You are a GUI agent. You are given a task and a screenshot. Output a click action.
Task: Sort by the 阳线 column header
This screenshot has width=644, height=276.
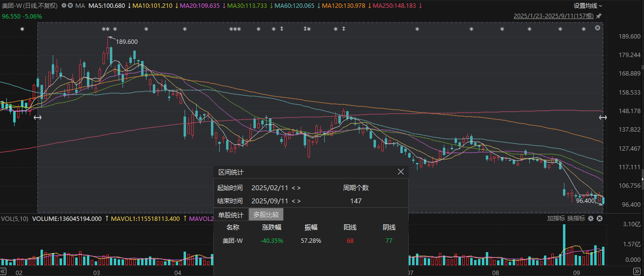(x=350, y=227)
